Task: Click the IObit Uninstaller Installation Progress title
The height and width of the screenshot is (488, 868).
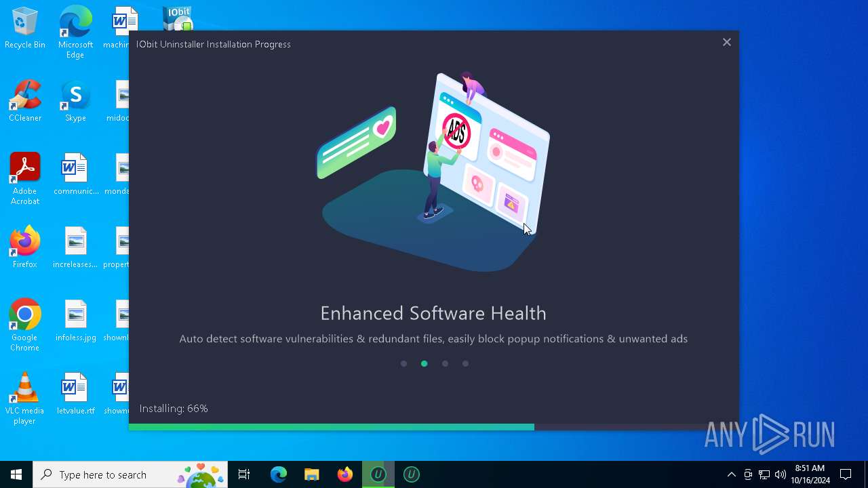Action: coord(214,44)
